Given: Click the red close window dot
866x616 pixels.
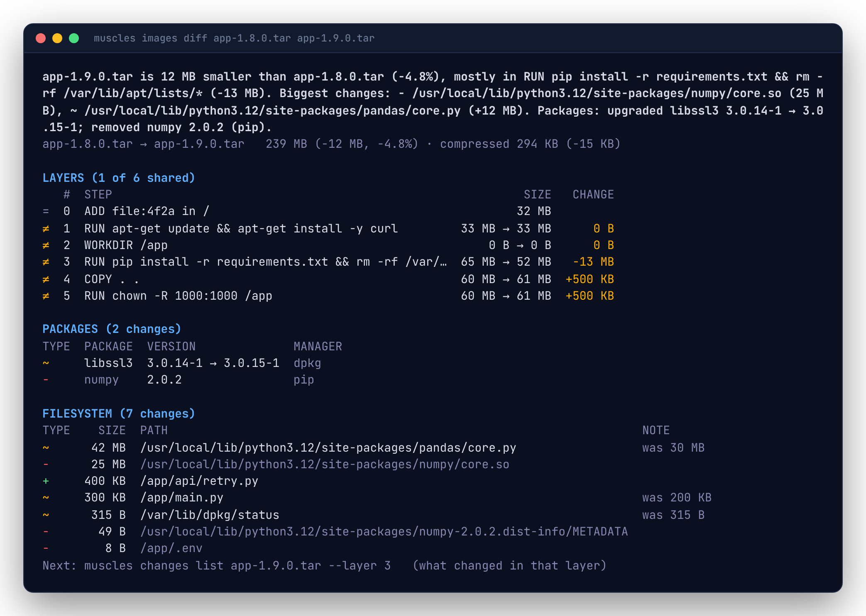Looking at the screenshot, I should [41, 38].
